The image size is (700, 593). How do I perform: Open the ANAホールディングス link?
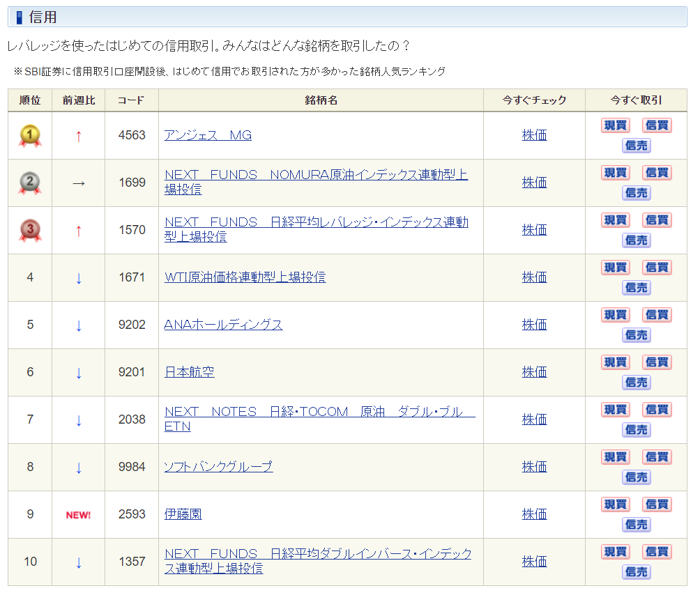tap(223, 325)
